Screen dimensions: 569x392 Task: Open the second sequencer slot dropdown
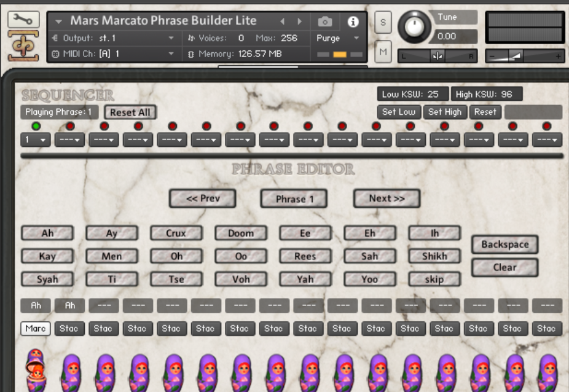click(x=69, y=139)
